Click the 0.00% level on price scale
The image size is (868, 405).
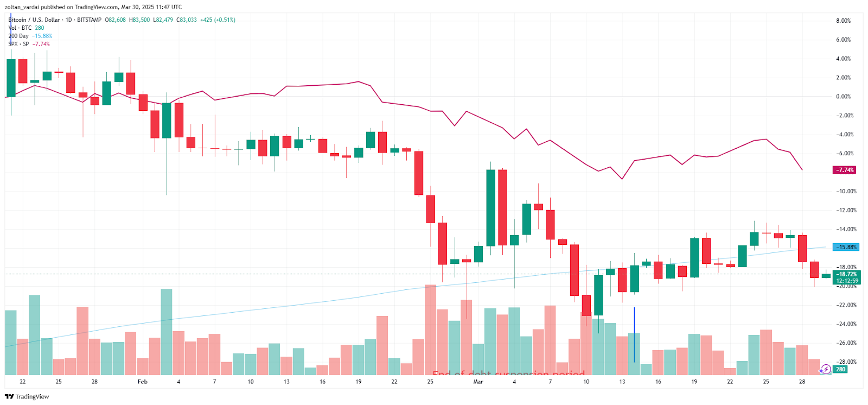tap(843, 97)
